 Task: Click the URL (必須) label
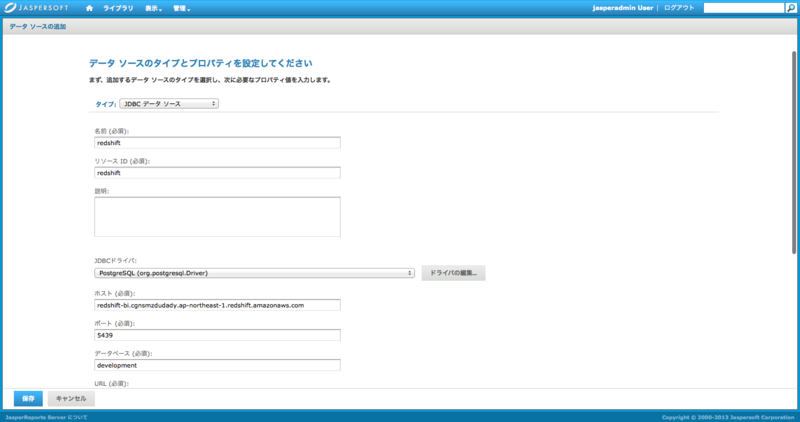coord(112,383)
